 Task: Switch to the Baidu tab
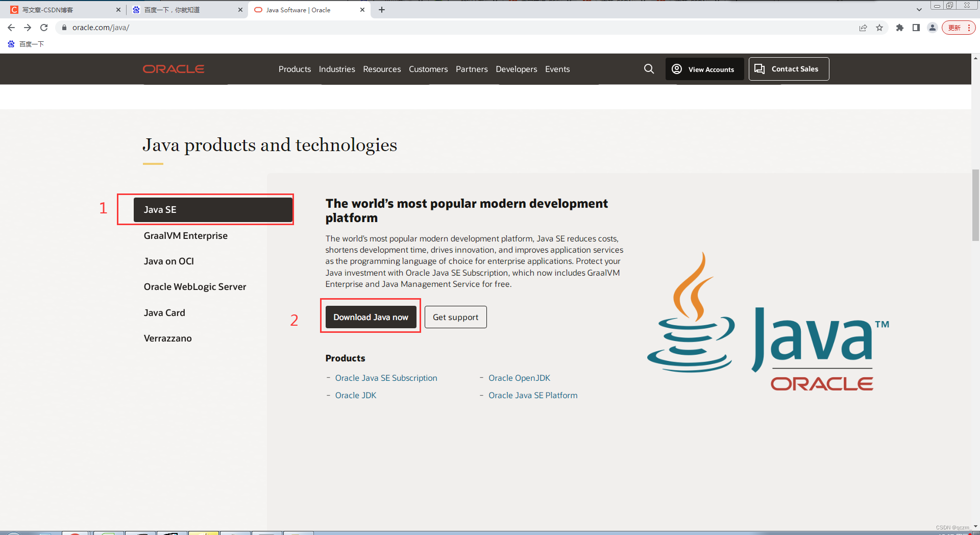click(187, 10)
